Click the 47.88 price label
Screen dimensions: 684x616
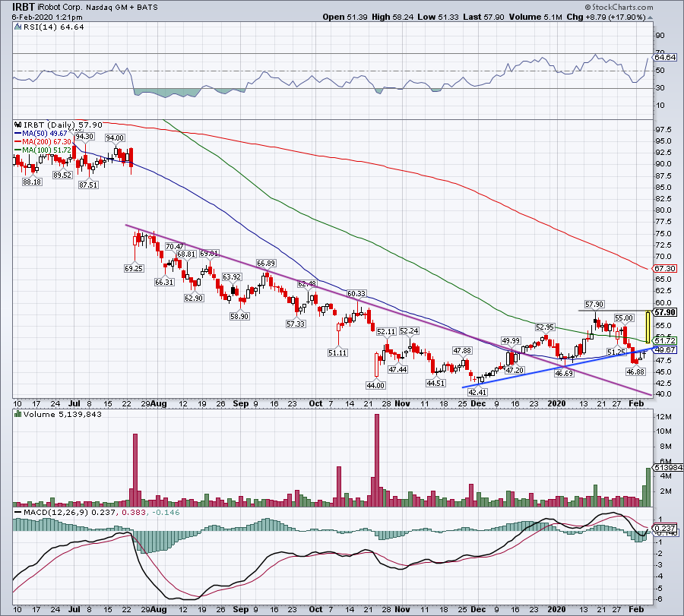[462, 350]
